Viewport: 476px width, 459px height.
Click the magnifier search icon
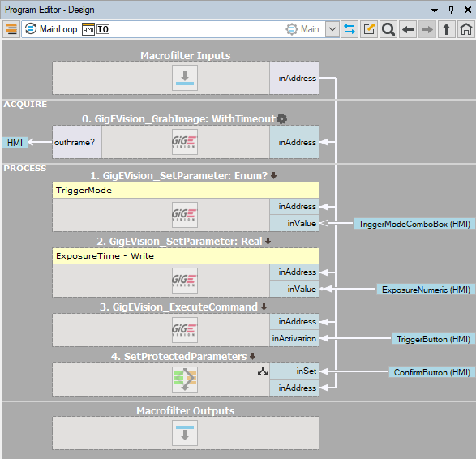[x=388, y=29]
